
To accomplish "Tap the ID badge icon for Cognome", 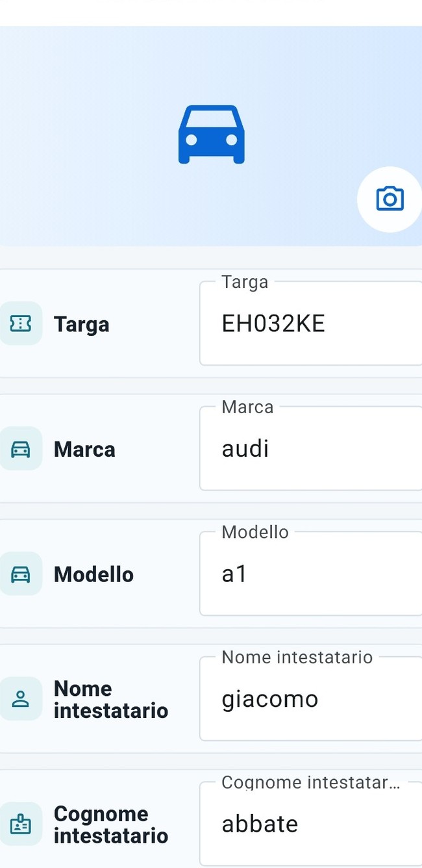I will (x=21, y=824).
